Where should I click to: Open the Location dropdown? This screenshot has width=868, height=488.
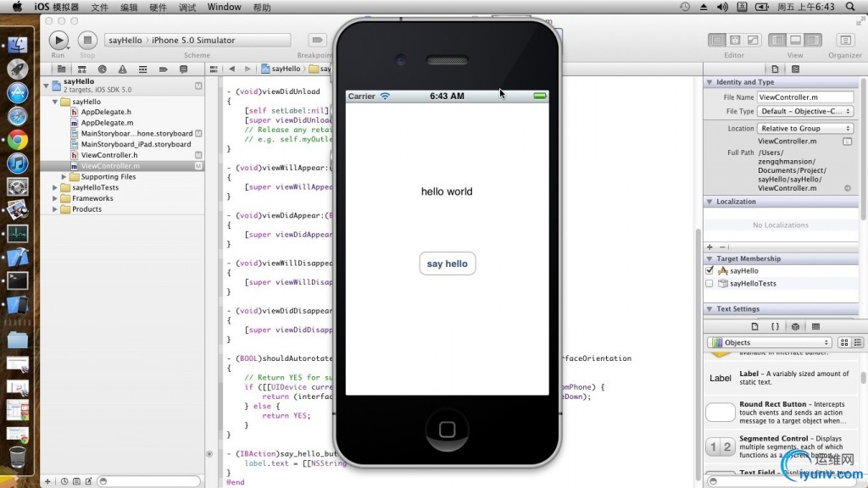[805, 129]
